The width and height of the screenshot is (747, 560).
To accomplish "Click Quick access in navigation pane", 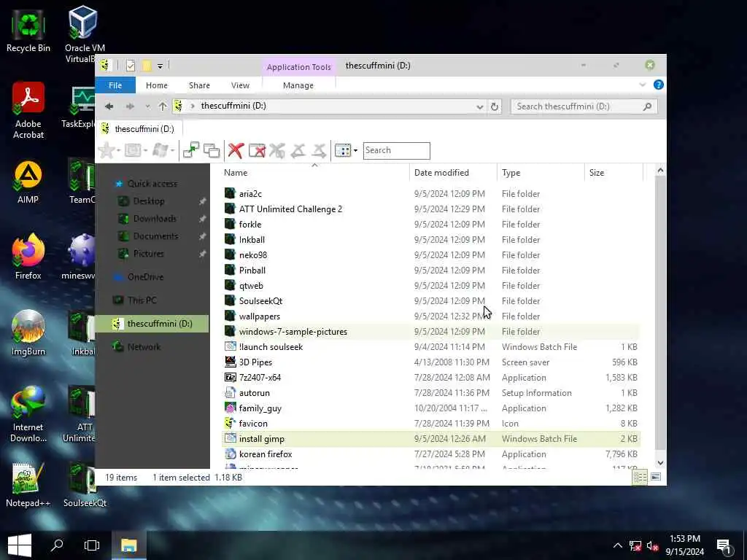I will click(x=152, y=183).
